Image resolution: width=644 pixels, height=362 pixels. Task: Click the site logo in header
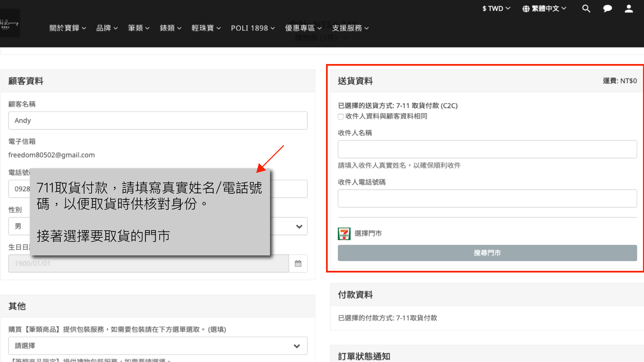[x=10, y=23]
